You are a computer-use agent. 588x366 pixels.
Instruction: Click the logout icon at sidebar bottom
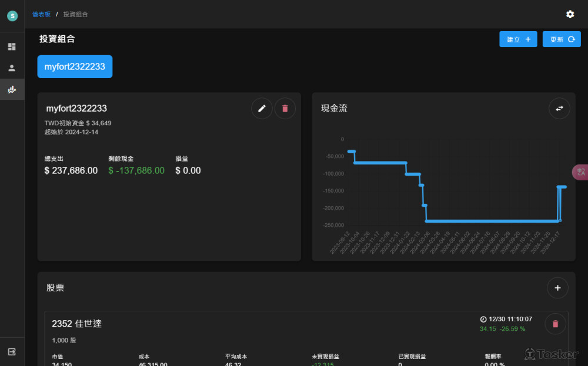(12, 351)
